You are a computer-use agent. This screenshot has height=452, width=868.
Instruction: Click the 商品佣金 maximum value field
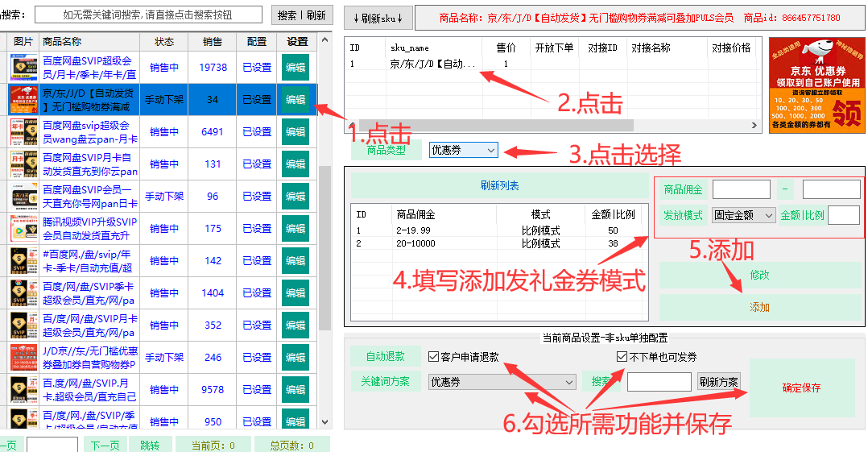coord(832,189)
